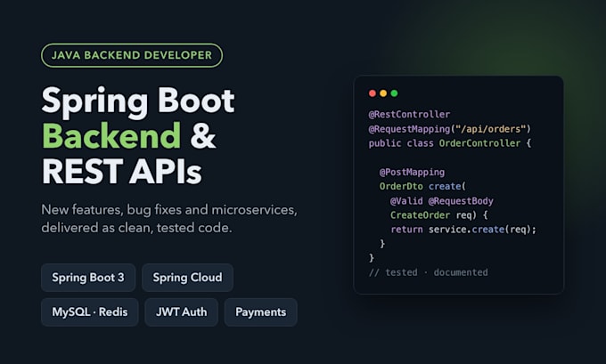Click the '@Valid @RequestBody' code line
This screenshot has height=364, width=606.
pos(442,201)
